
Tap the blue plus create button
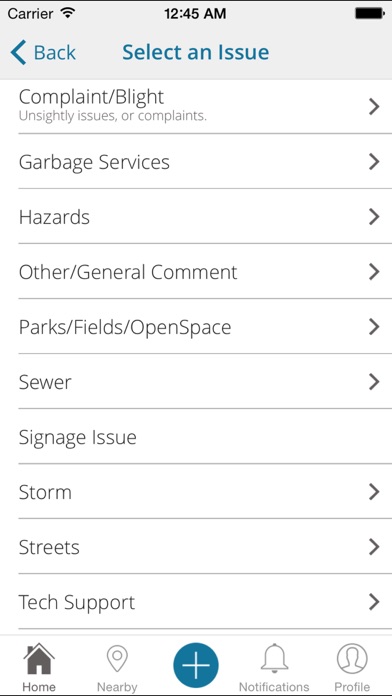click(196, 665)
